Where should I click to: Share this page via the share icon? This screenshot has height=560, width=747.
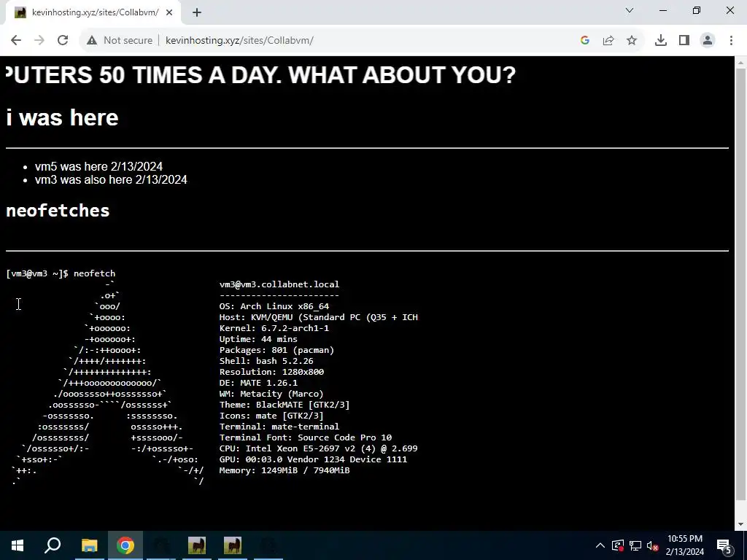point(608,41)
